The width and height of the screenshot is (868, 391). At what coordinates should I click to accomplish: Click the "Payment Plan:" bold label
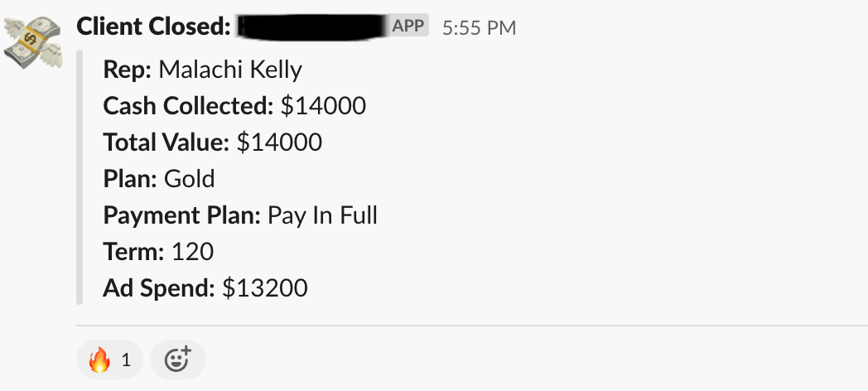click(x=182, y=215)
